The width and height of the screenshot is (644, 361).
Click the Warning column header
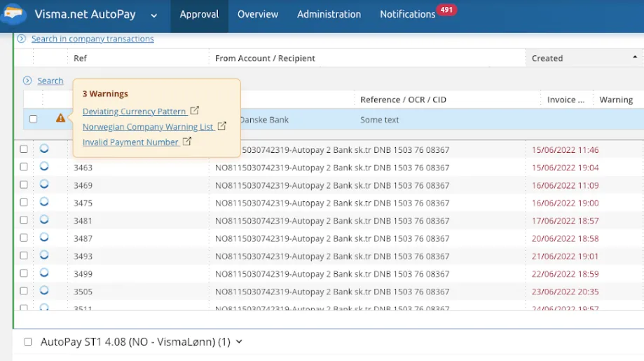pyautogui.click(x=616, y=100)
